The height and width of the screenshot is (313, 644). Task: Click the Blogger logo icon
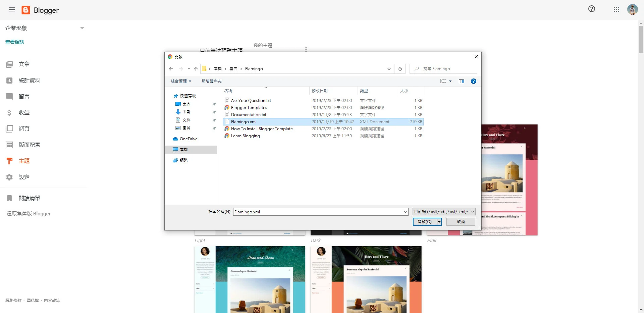click(26, 10)
